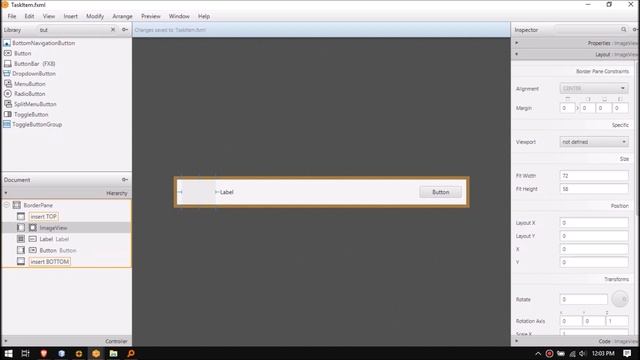This screenshot has height=360, width=640.
Task: Click the insert TOP placeholder
Action: tap(44, 216)
